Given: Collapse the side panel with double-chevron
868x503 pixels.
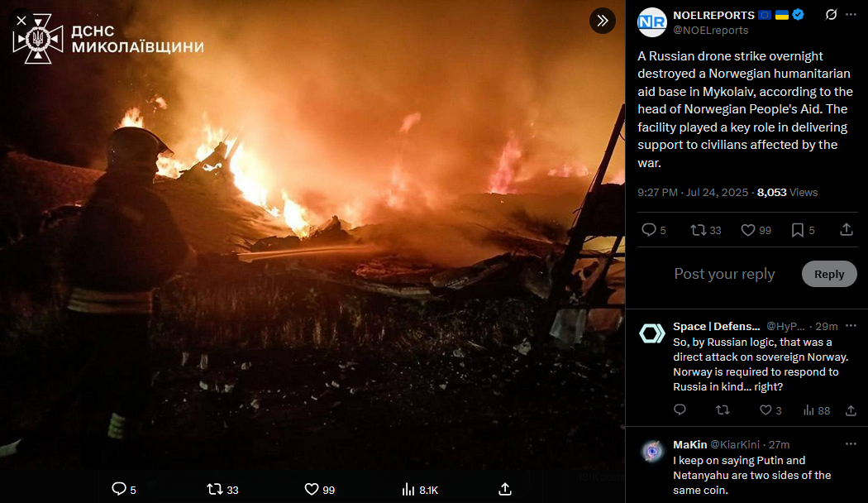Looking at the screenshot, I should pos(603,21).
